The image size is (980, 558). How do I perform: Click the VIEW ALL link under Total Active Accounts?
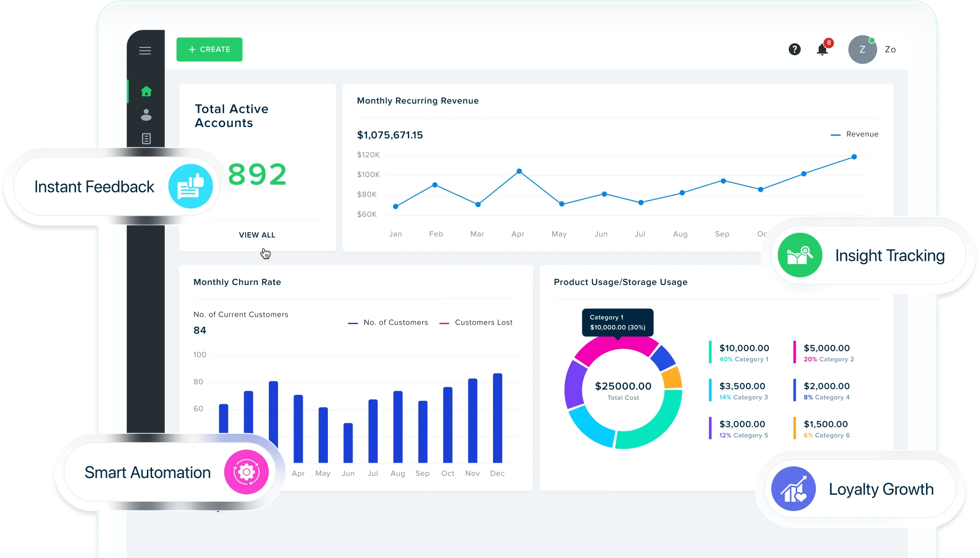257,235
